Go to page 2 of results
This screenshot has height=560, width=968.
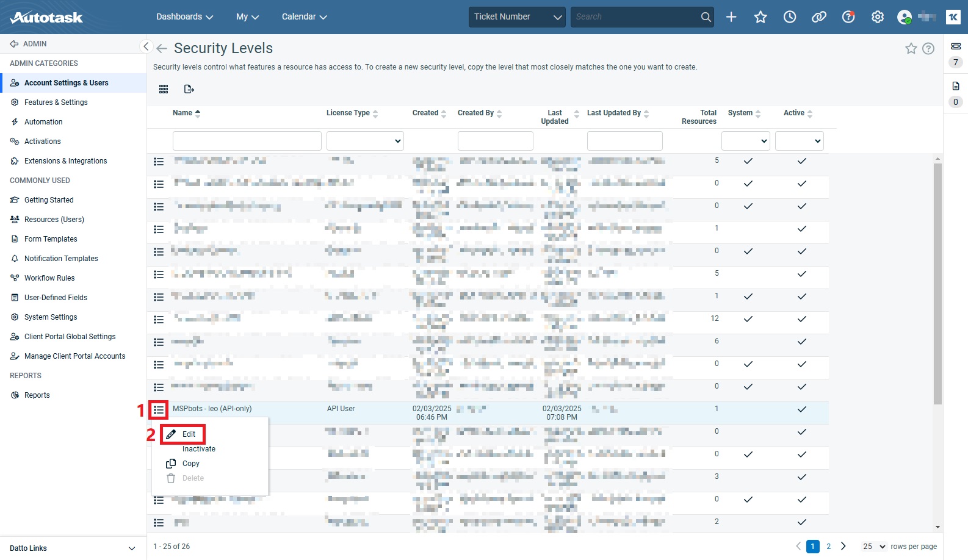pyautogui.click(x=829, y=547)
